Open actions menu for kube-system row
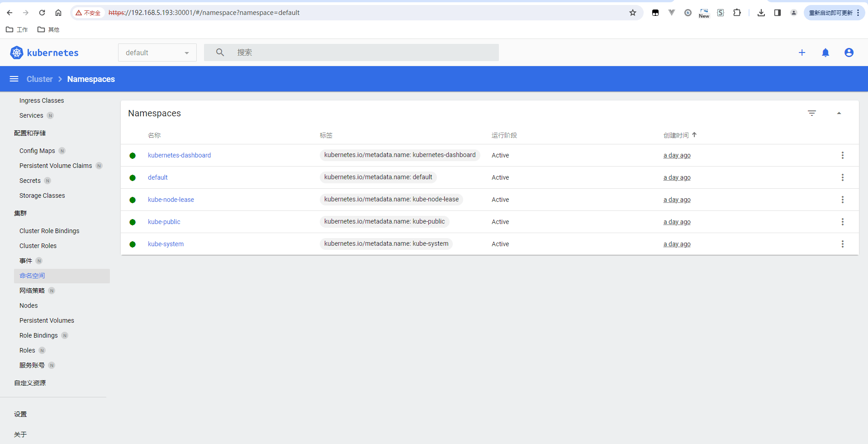 click(x=843, y=244)
